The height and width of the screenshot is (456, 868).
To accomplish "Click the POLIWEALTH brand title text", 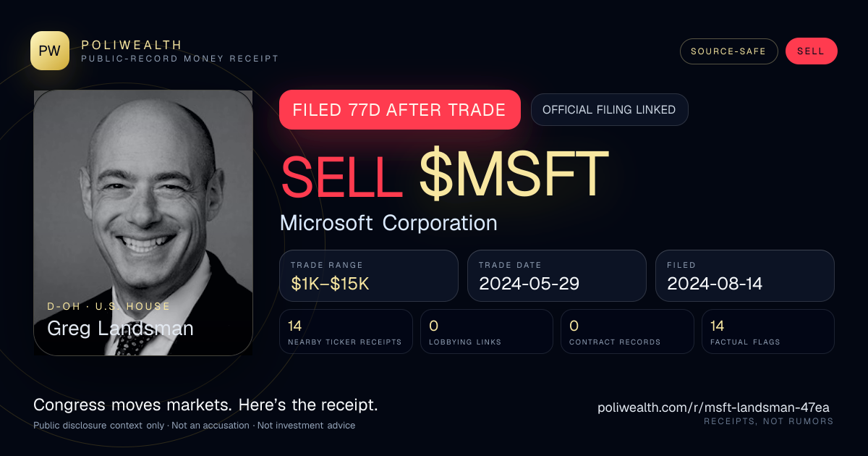I will [x=132, y=45].
